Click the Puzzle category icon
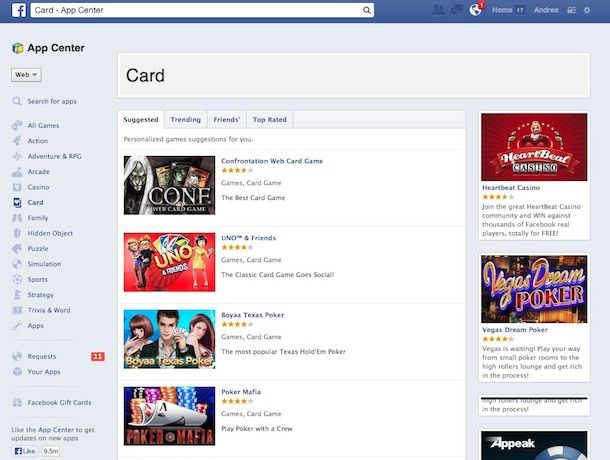The width and height of the screenshot is (610, 460). (x=17, y=249)
